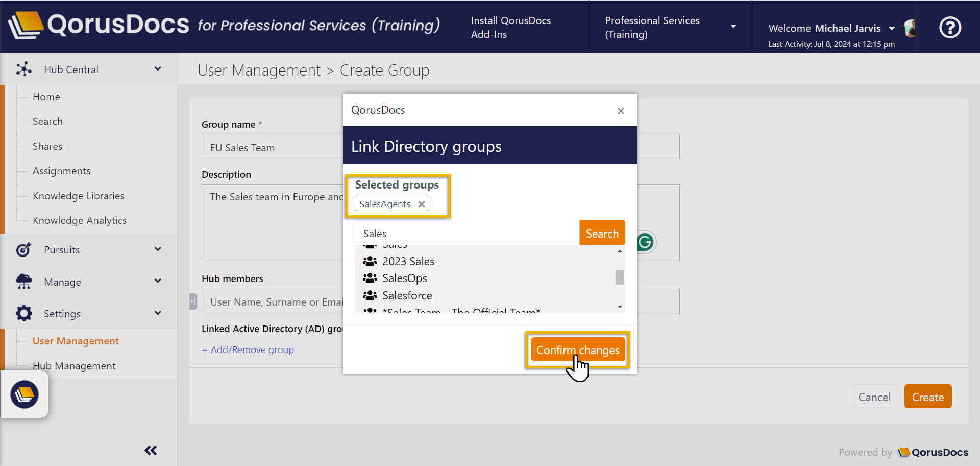This screenshot has width=980, height=466.
Task: Click the Grammarly icon in description
Action: pos(645,242)
